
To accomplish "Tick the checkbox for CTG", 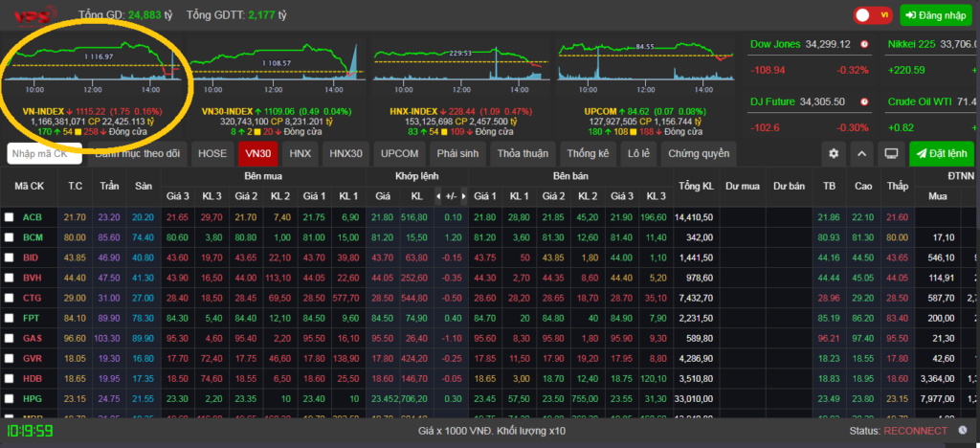I will coord(9,298).
